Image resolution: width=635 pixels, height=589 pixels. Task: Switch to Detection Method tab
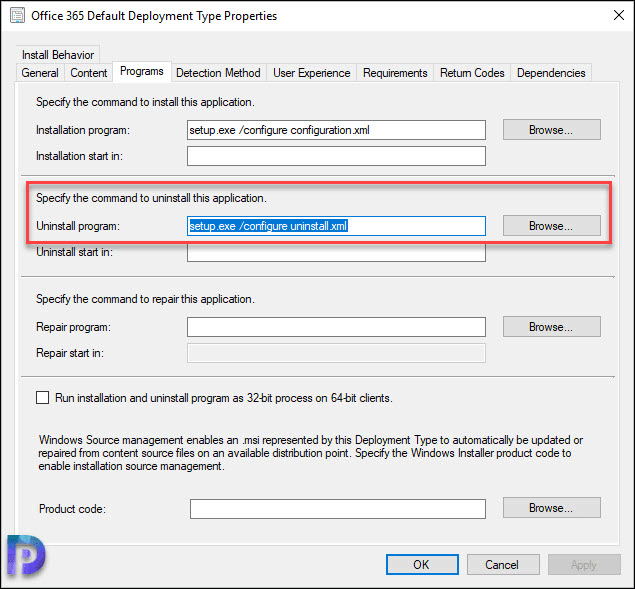click(218, 73)
